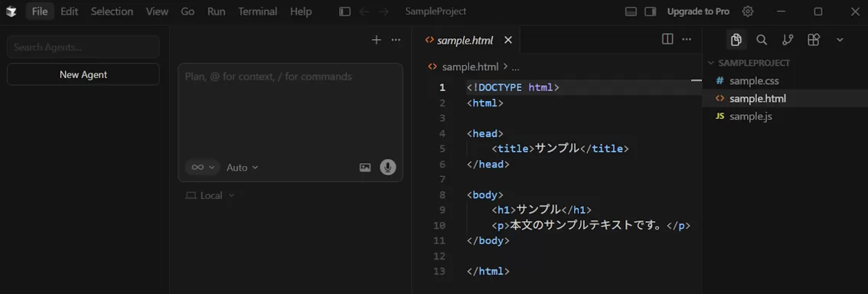Click the Search Agents input field

[83, 47]
